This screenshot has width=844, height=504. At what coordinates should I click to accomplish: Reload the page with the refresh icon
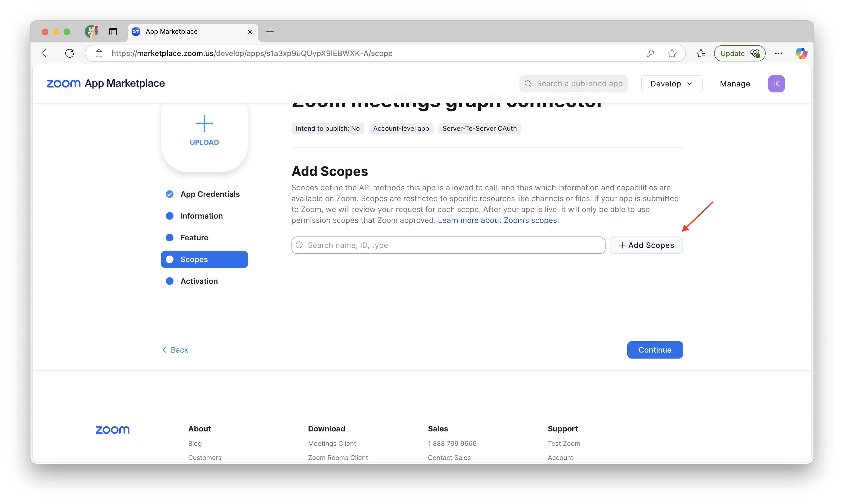pos(70,53)
